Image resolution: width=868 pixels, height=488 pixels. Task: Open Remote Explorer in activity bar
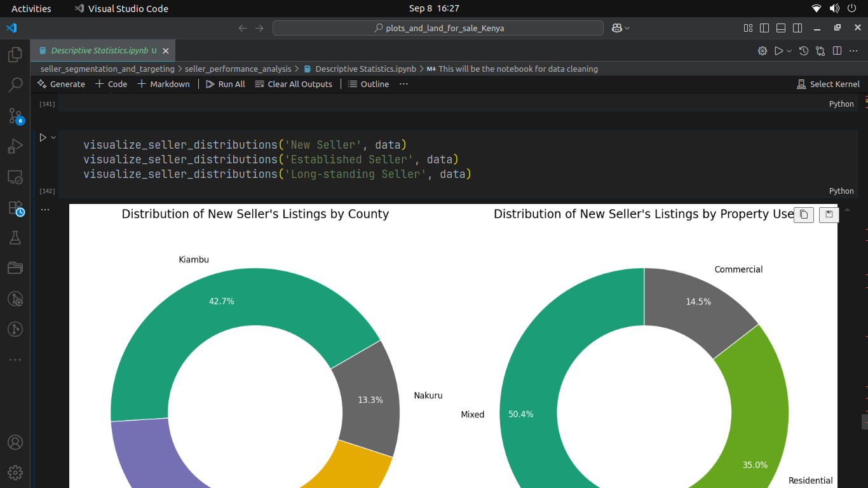(15, 177)
